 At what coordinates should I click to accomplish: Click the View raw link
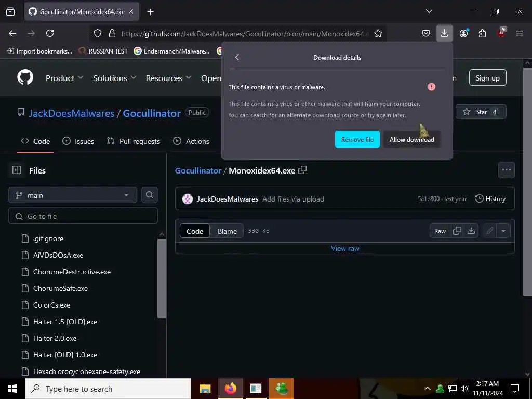tap(345, 248)
